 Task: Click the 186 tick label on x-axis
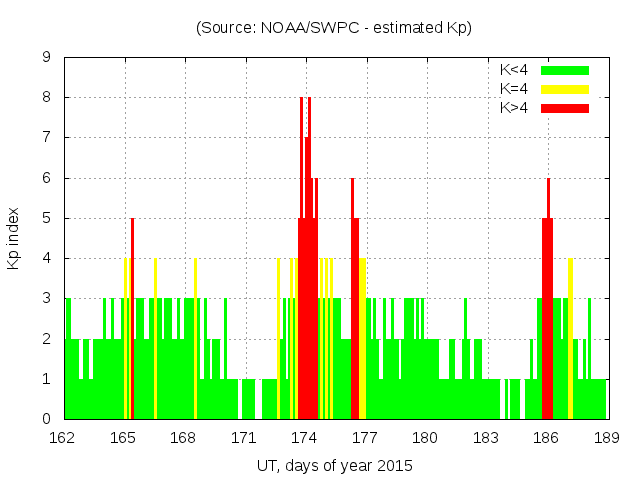tap(546, 438)
